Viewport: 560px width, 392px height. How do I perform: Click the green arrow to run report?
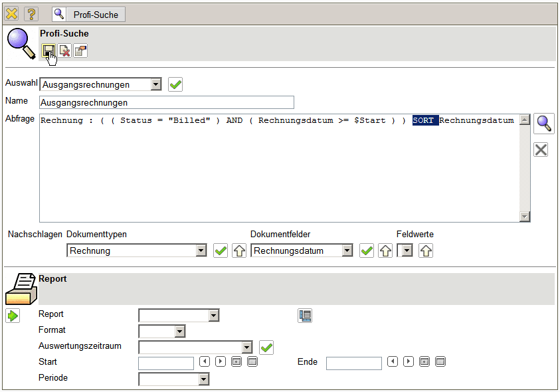click(x=13, y=316)
